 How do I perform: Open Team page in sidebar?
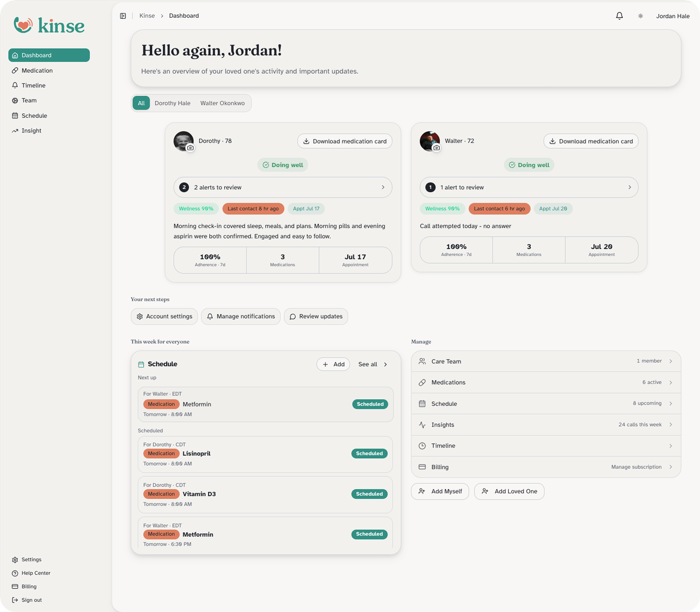(x=49, y=100)
